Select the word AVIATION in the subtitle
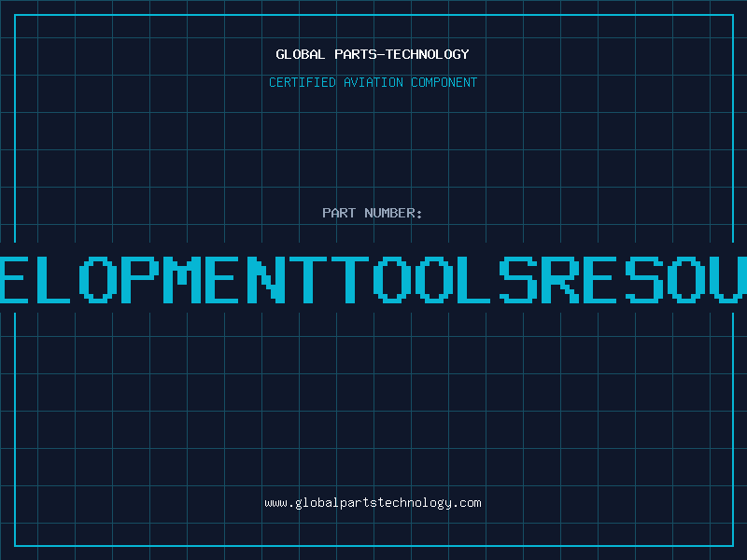Screen dimensions: 747x560 pos(373,82)
